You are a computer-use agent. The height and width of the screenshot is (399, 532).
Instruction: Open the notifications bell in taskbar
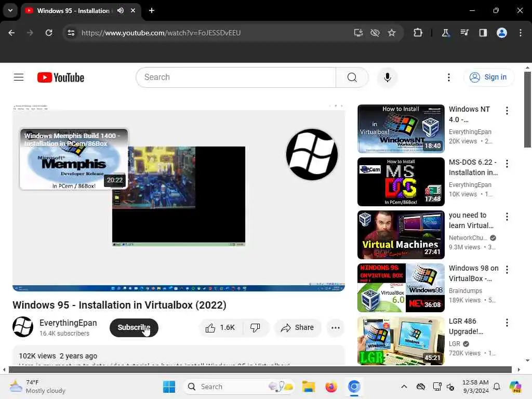[497, 387]
